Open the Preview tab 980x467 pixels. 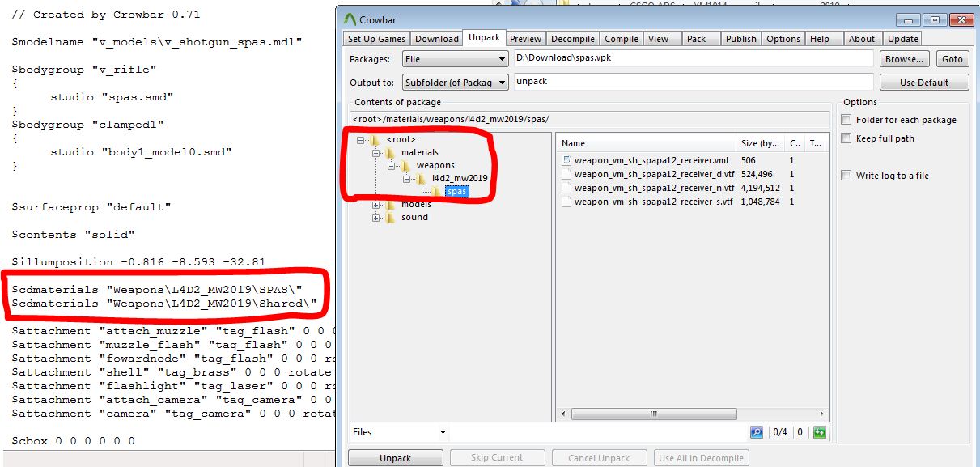point(525,39)
